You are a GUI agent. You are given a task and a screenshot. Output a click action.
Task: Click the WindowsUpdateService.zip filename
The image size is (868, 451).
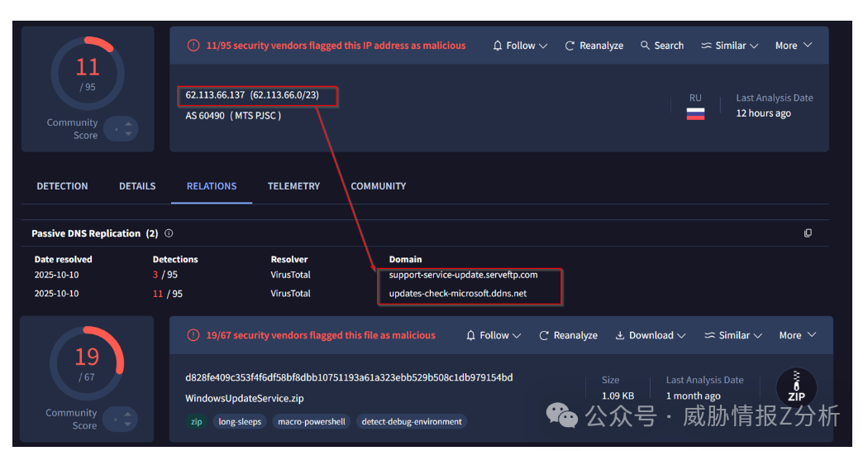click(x=244, y=398)
